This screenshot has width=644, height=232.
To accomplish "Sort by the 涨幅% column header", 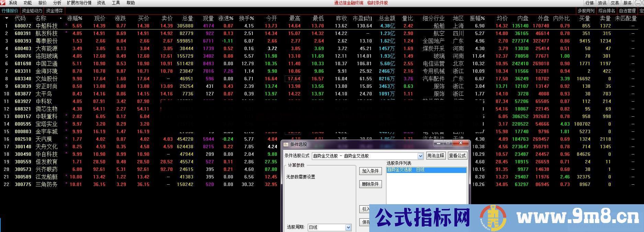I will tap(75, 18).
